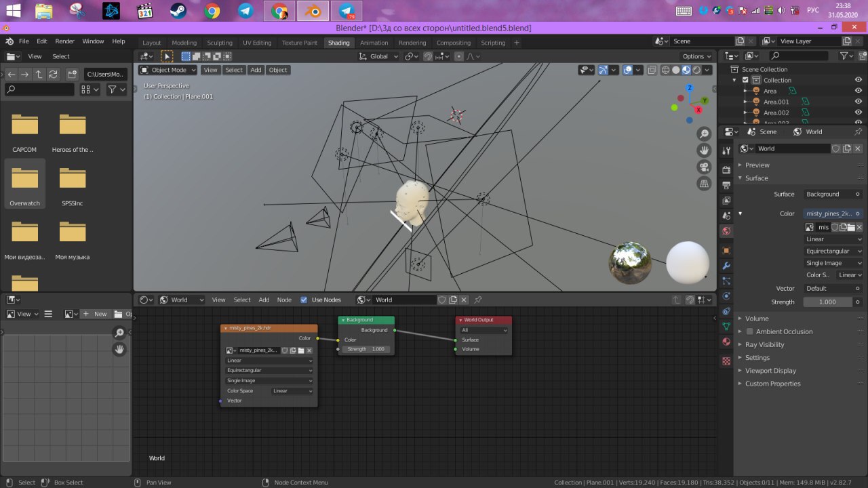
Task: Open the Object properties tab
Action: click(726, 250)
